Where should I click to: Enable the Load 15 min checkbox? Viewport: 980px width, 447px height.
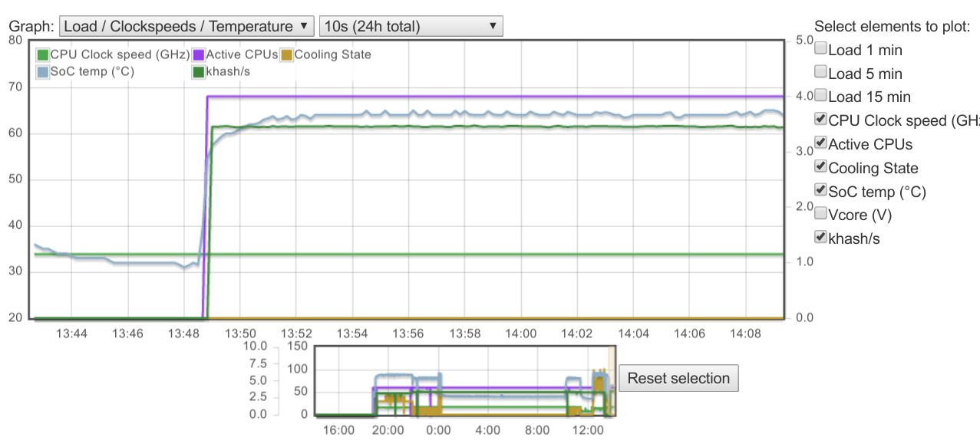[821, 96]
